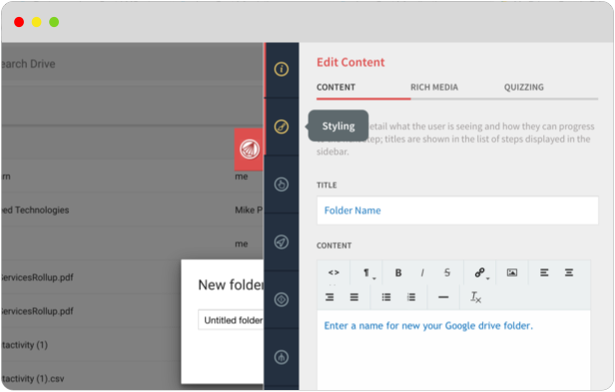Switch to the Rich Media tab
The width and height of the screenshot is (615, 392).
click(x=434, y=87)
